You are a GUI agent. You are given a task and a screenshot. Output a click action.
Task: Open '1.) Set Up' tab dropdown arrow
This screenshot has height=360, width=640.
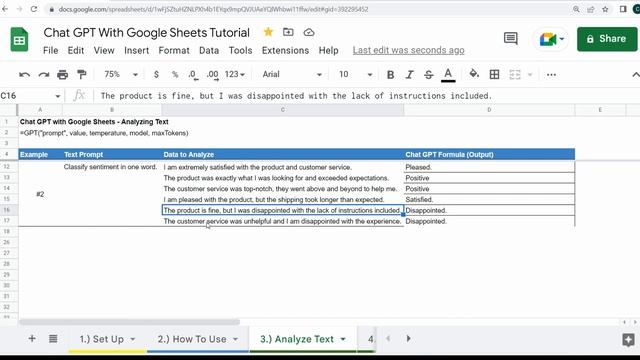pyautogui.click(x=133, y=339)
